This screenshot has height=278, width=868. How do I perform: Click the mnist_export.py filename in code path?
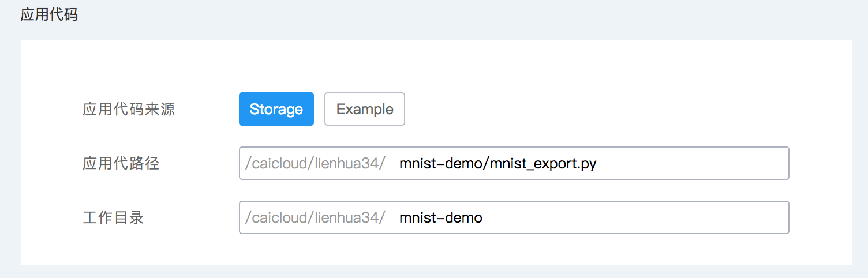543,164
